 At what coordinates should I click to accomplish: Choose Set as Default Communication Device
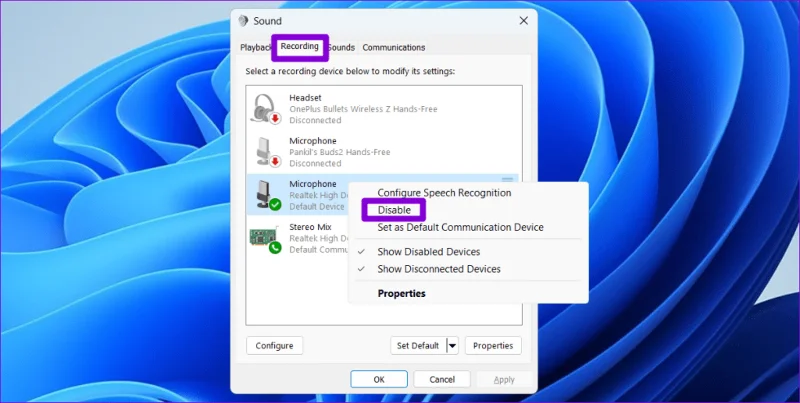460,228
